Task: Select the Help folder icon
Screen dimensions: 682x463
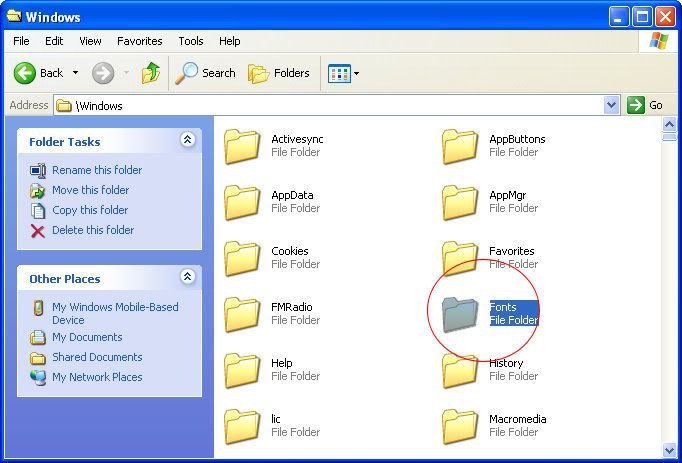Action: click(242, 371)
